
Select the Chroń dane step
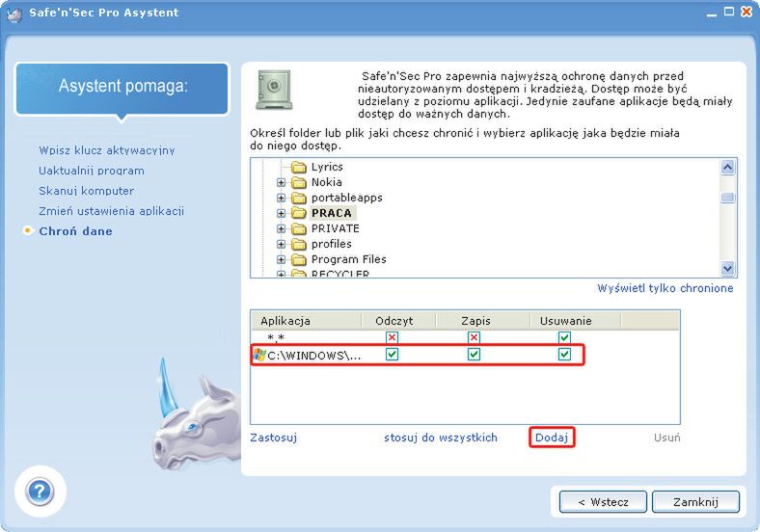(75, 231)
